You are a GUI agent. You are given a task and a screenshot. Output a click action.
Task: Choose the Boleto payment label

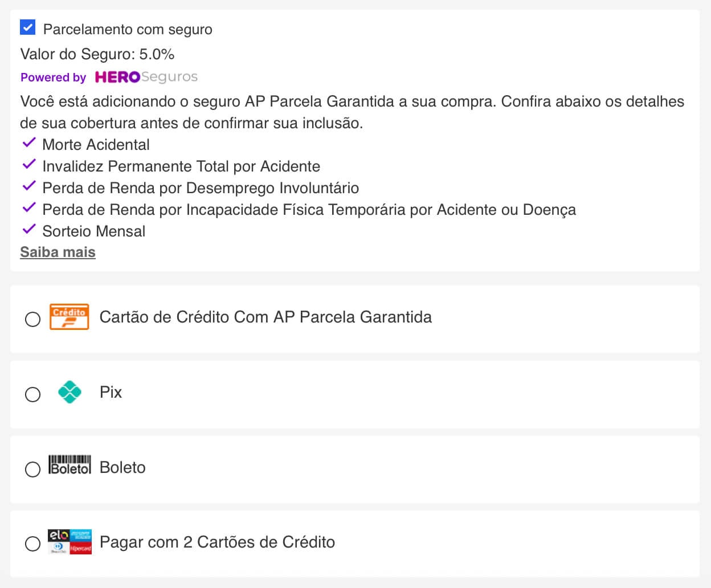click(x=122, y=467)
